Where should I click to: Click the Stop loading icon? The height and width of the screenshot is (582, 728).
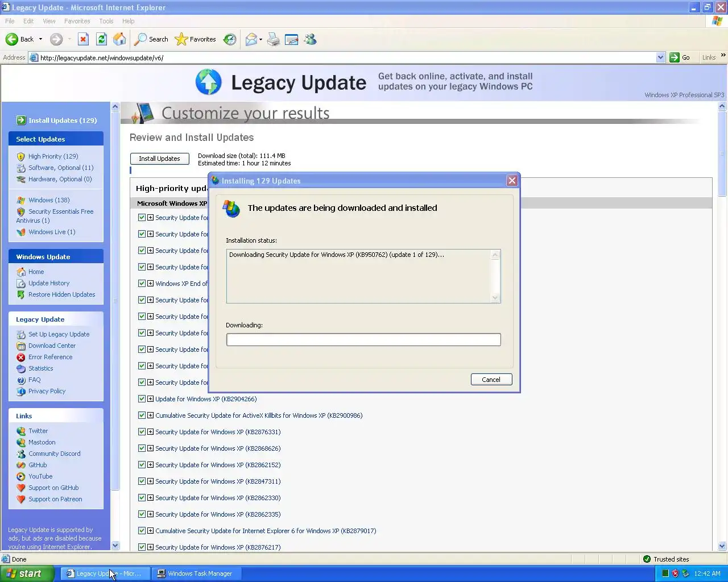tap(83, 39)
